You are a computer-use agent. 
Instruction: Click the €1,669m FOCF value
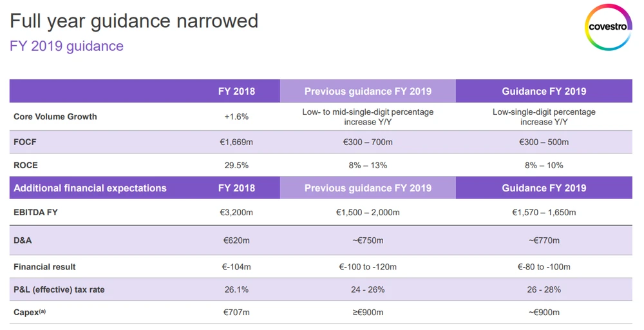tap(236, 142)
